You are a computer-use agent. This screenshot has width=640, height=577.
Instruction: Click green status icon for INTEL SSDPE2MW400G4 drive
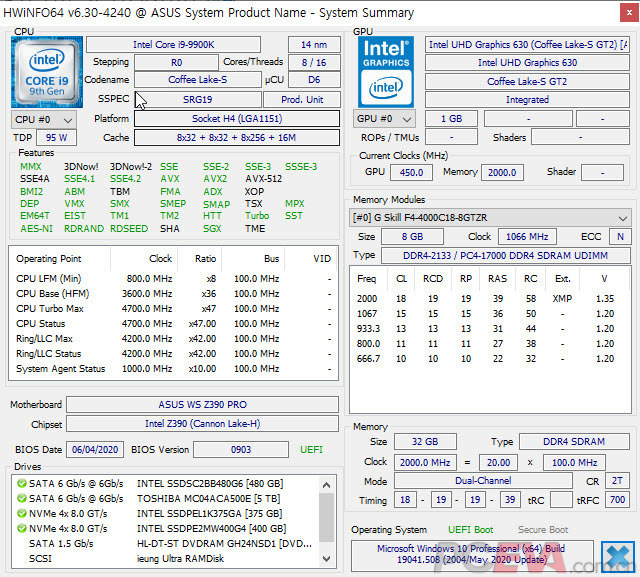tap(22, 527)
